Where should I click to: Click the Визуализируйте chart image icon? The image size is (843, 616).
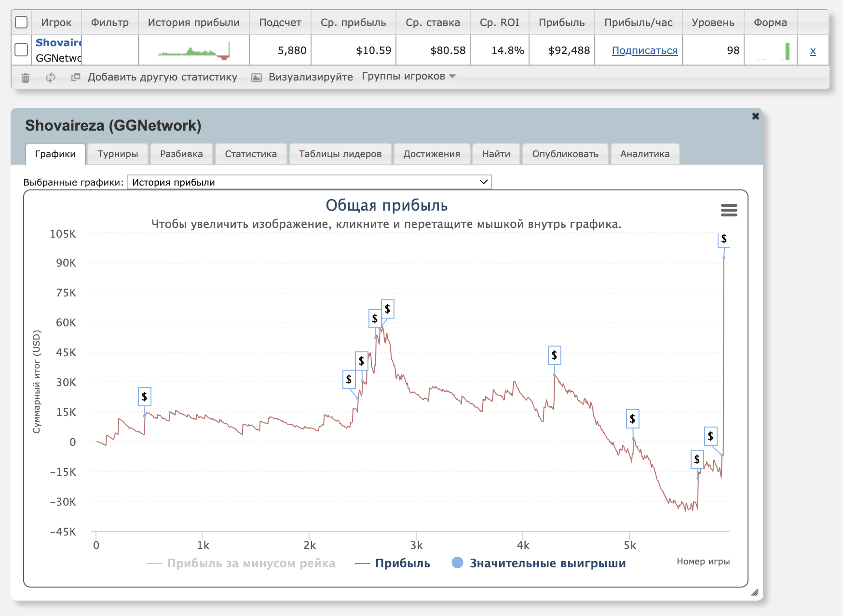pyautogui.click(x=257, y=78)
